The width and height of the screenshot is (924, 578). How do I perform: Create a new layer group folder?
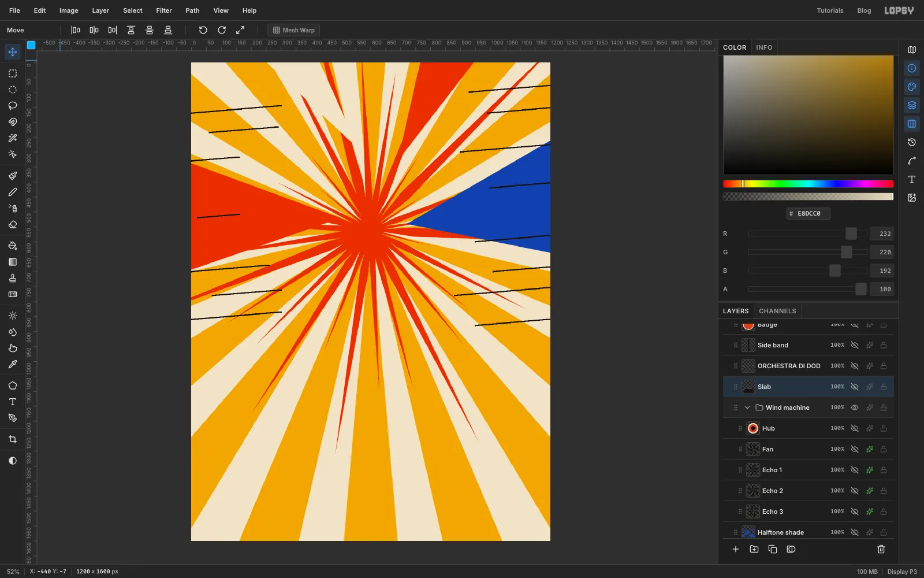pos(754,549)
